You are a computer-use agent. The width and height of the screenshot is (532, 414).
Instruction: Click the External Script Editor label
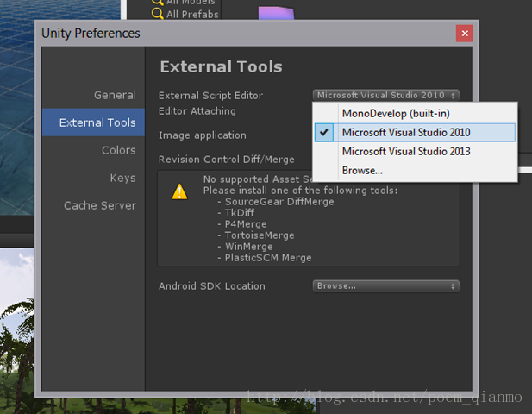pyautogui.click(x=210, y=96)
